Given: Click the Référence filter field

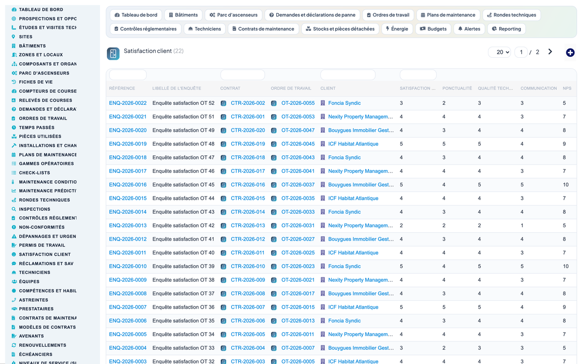Looking at the screenshot, I should pyautogui.click(x=128, y=75).
